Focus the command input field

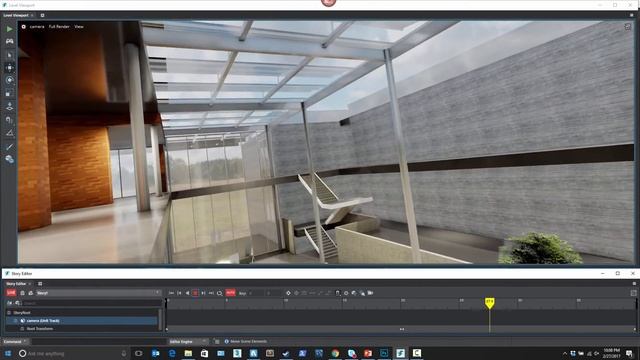(x=99, y=342)
